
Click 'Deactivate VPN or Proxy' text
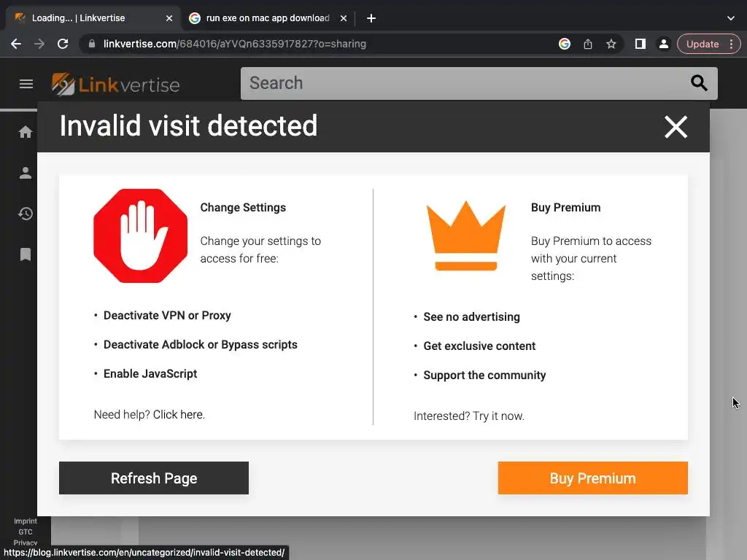click(167, 316)
